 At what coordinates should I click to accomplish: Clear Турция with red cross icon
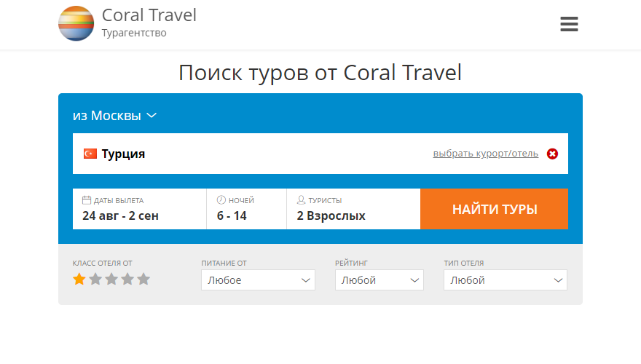click(552, 154)
